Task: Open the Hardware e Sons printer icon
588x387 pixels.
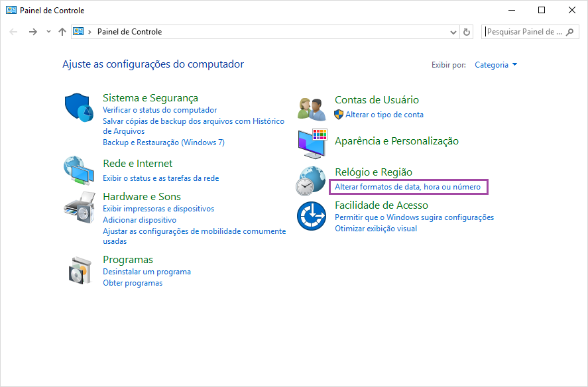Action: [x=80, y=207]
